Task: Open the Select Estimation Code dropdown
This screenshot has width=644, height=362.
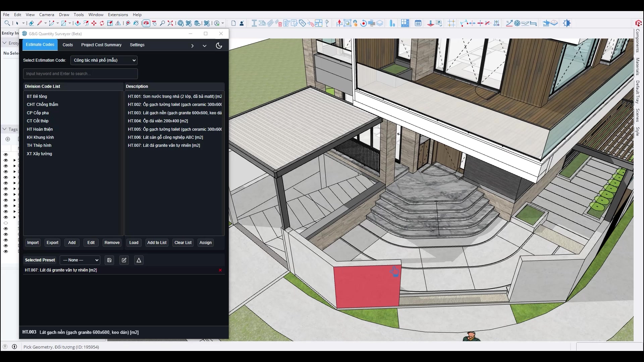Action: [x=104, y=60]
